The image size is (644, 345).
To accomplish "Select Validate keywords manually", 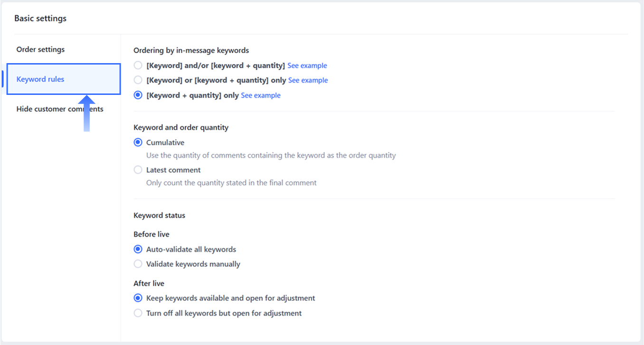I will (x=138, y=264).
